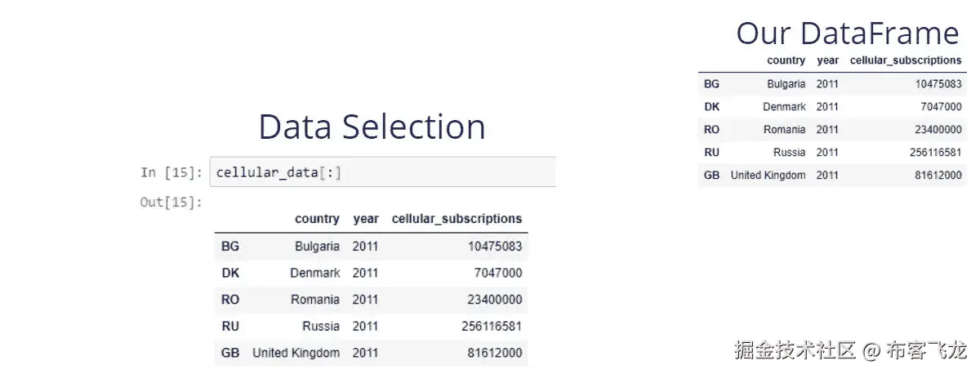Click cellular_subscriptions header under Our DataFrame
This screenshot has height=374, width=980.
click(x=906, y=60)
